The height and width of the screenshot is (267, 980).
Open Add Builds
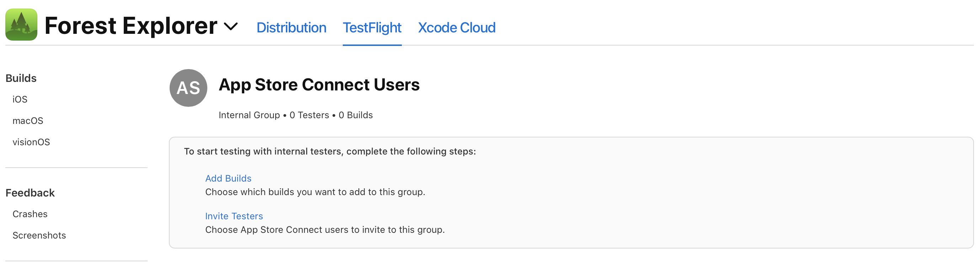tap(228, 178)
